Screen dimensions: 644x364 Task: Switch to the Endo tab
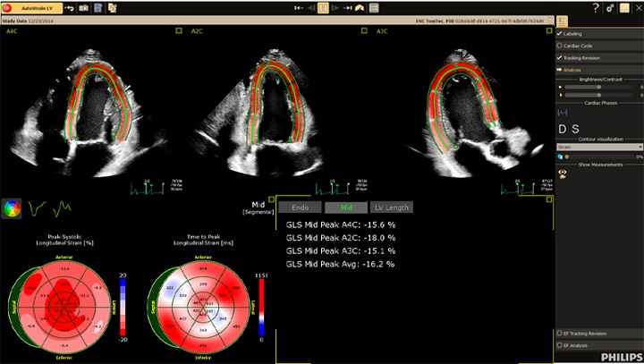pos(298,207)
